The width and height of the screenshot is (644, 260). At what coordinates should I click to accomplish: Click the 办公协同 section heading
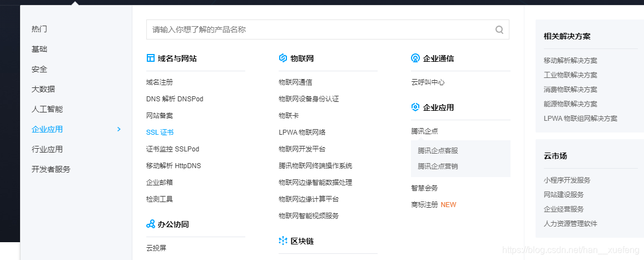pos(174,224)
